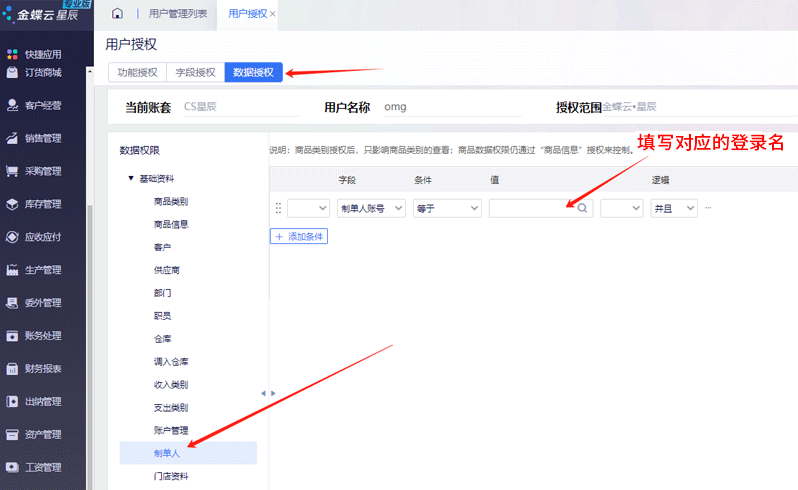Select 职员 in tree
The width and height of the screenshot is (798, 490).
[x=162, y=316]
